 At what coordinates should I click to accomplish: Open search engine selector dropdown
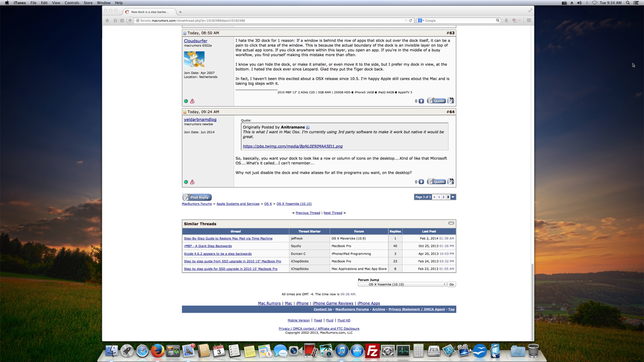tap(421, 21)
